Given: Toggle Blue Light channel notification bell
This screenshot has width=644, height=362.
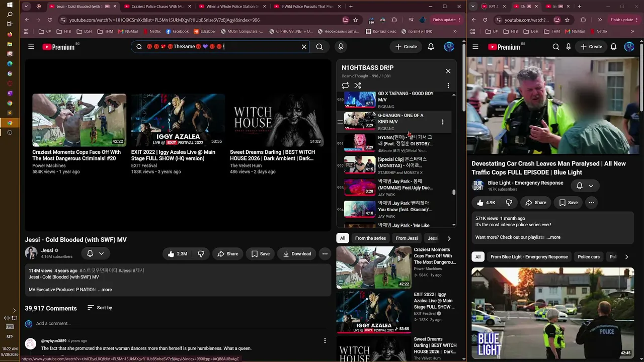Looking at the screenshot, I should (x=585, y=186).
